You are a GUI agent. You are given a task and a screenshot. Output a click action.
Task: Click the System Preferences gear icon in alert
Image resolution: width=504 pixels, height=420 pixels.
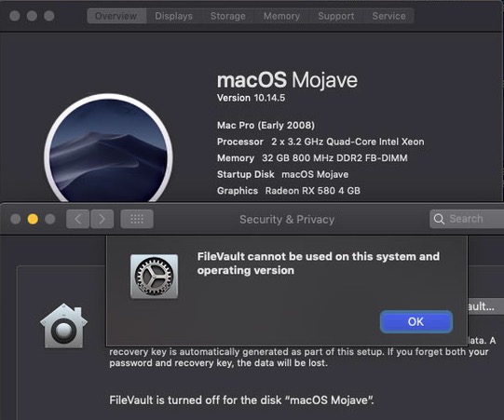click(154, 277)
